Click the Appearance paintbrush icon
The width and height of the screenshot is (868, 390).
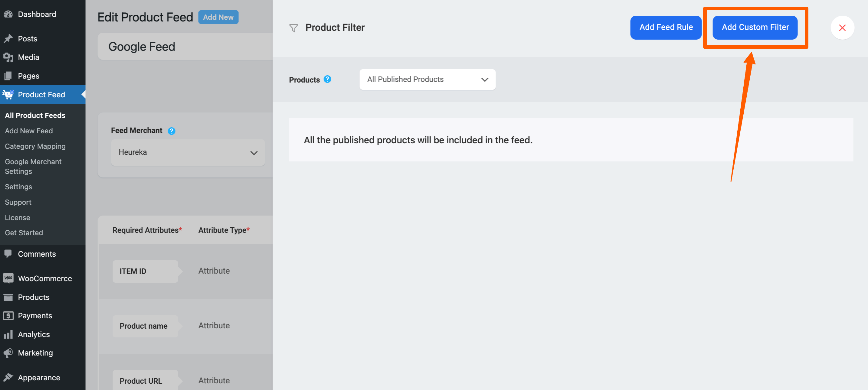[8, 377]
